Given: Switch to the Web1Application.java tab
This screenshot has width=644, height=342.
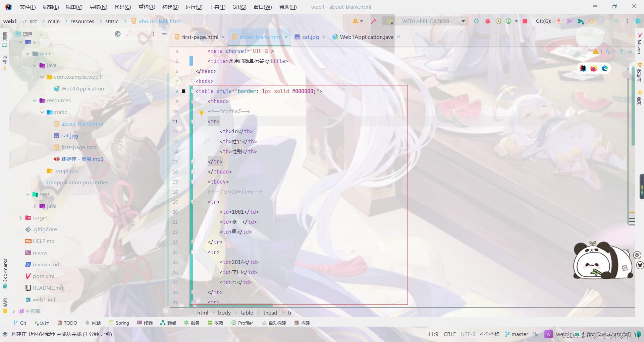Looking at the screenshot, I should click(367, 37).
